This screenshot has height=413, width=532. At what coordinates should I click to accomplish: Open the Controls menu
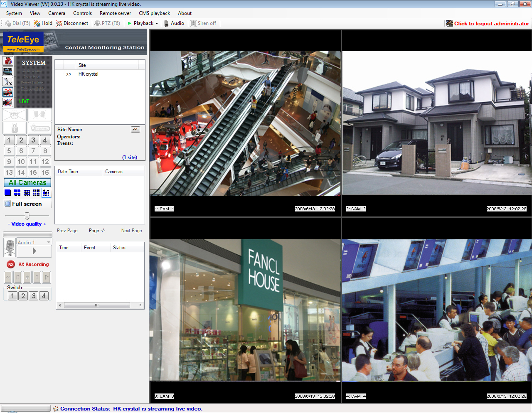click(x=82, y=13)
